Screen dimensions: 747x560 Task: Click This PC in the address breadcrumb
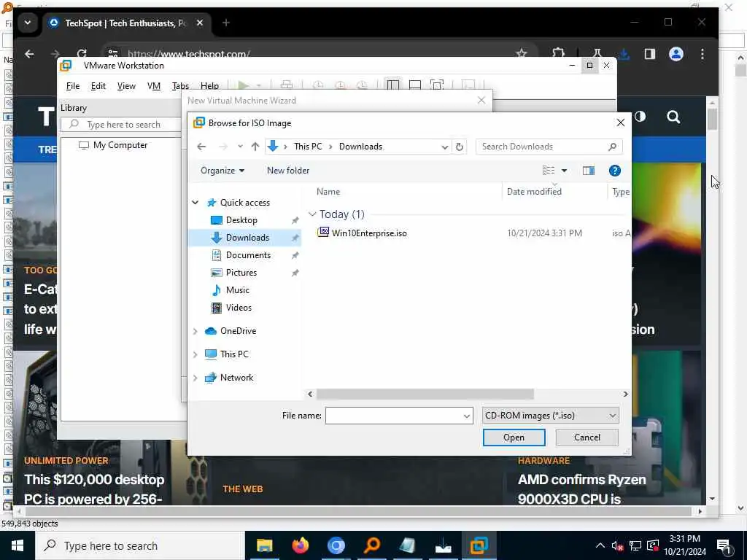pyautogui.click(x=308, y=147)
